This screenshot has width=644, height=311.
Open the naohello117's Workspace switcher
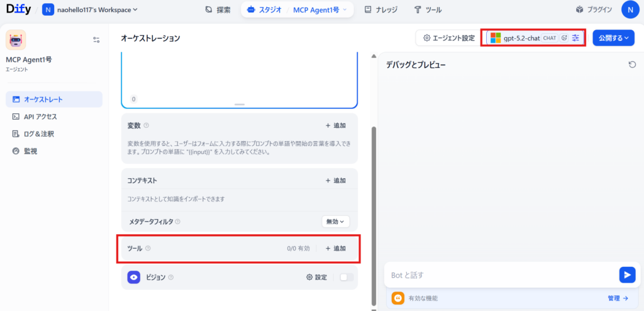point(90,9)
